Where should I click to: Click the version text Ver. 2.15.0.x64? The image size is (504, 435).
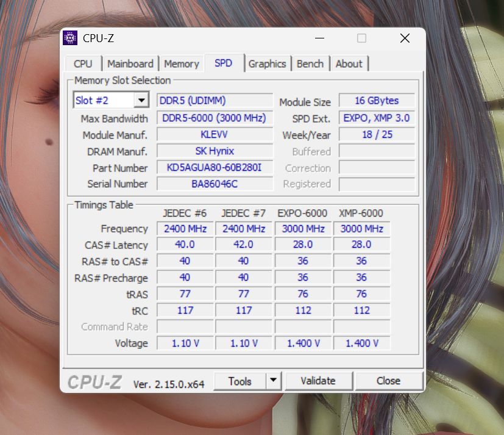[x=169, y=384]
